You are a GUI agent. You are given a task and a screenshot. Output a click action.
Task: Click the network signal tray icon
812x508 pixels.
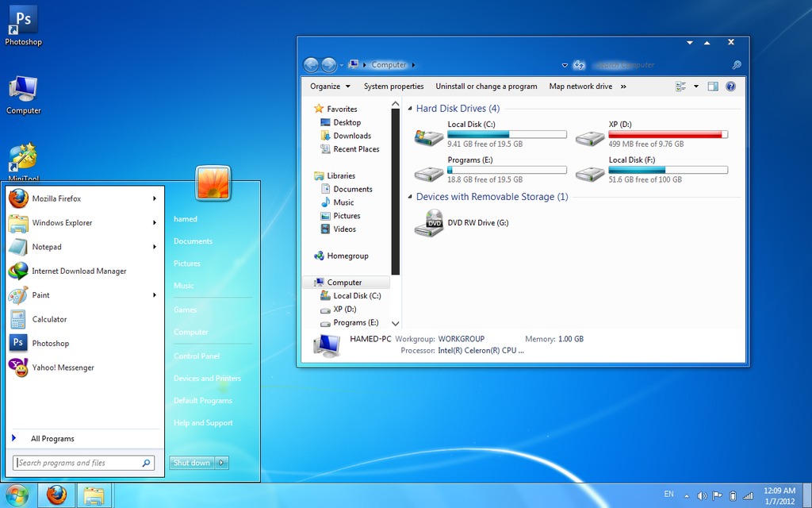[748, 496]
